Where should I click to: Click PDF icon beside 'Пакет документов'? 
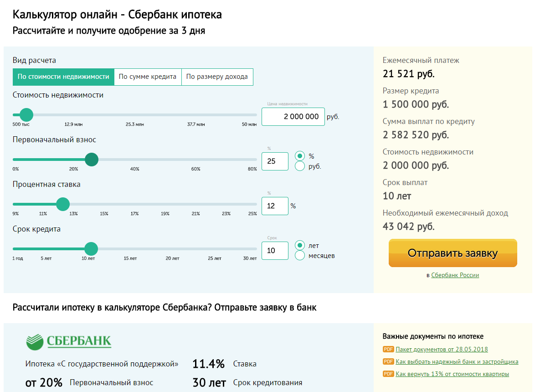[x=388, y=349]
